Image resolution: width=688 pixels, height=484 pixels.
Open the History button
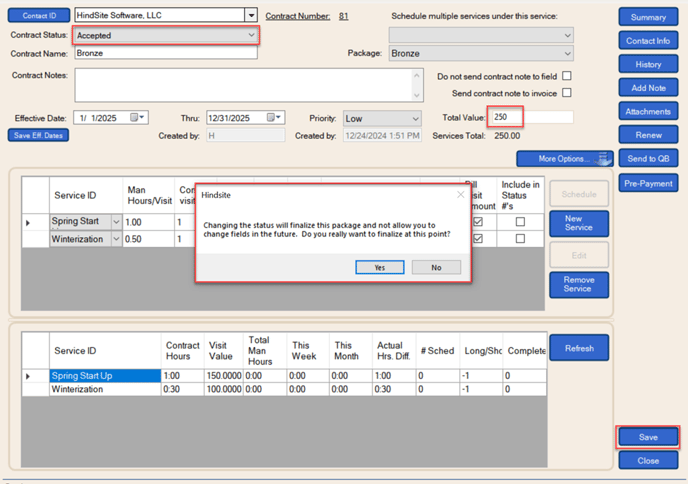(x=648, y=65)
